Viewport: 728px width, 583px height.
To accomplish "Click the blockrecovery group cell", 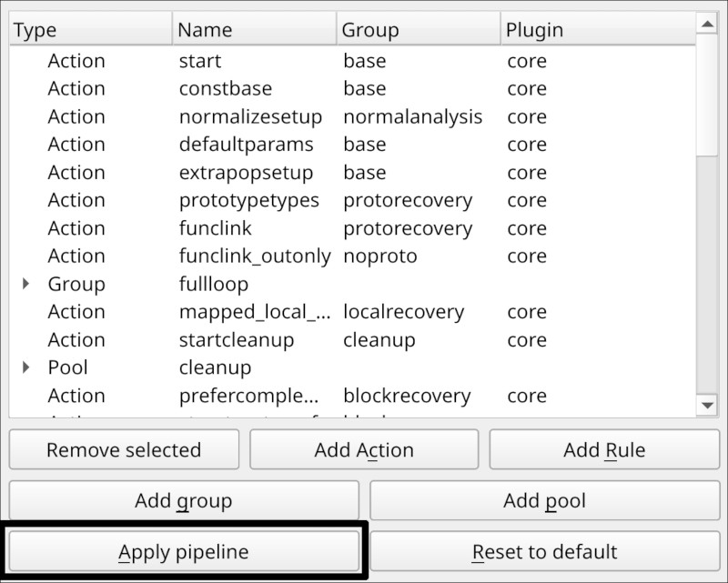I will tap(407, 396).
